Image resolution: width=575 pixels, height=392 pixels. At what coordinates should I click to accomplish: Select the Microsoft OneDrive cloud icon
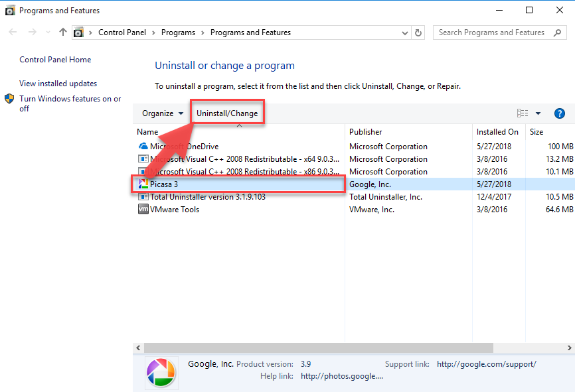point(143,146)
